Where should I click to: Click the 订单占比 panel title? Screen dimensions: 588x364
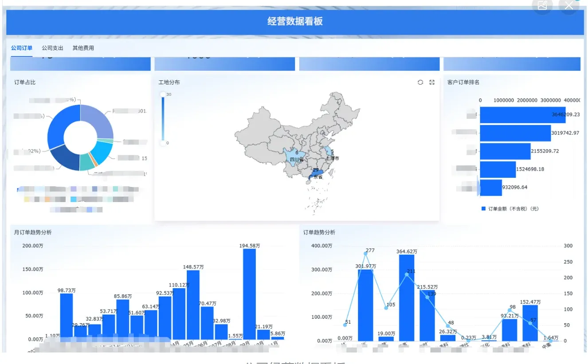(25, 82)
